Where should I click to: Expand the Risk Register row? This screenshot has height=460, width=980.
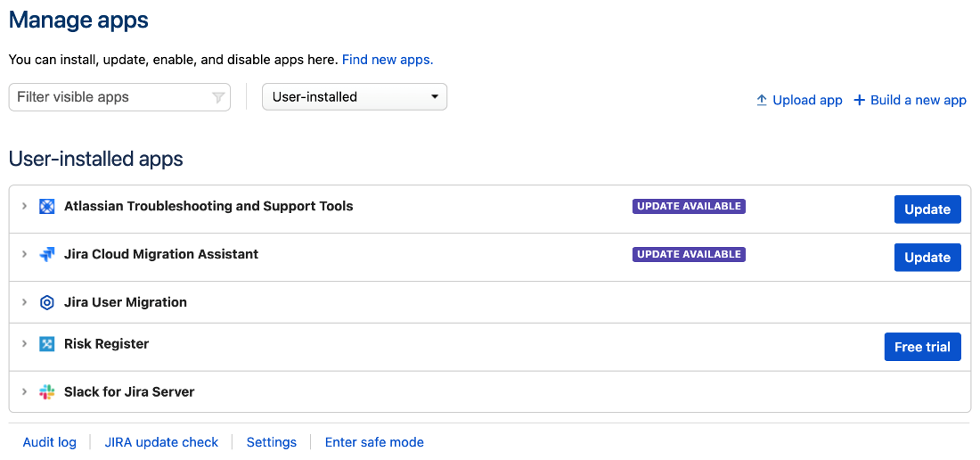point(24,344)
